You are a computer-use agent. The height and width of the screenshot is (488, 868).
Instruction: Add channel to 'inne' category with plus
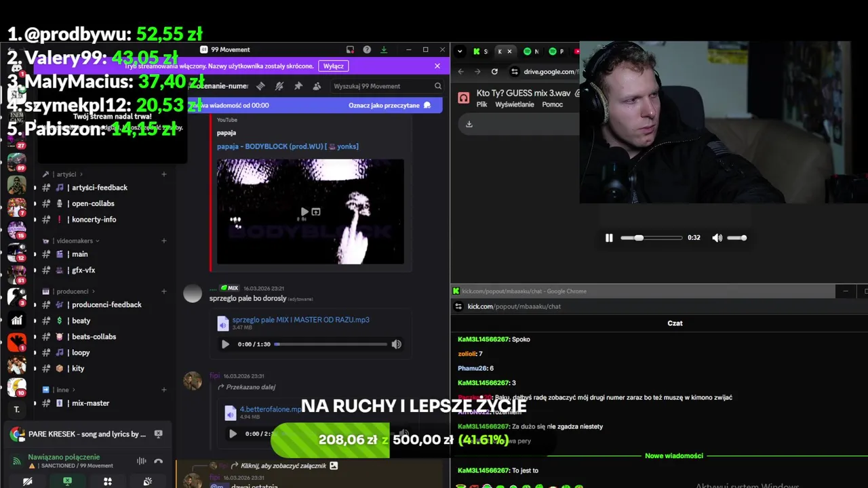click(x=163, y=390)
